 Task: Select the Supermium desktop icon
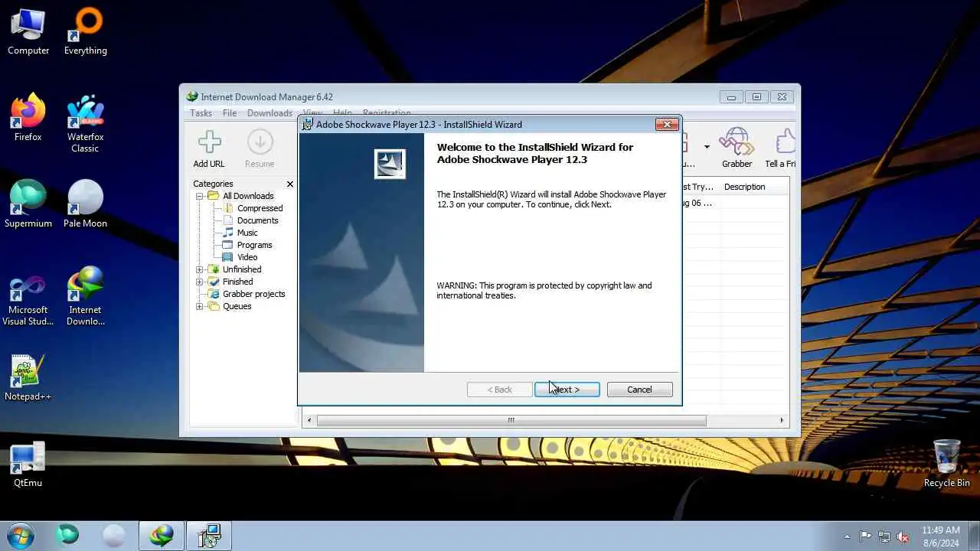coord(28,204)
